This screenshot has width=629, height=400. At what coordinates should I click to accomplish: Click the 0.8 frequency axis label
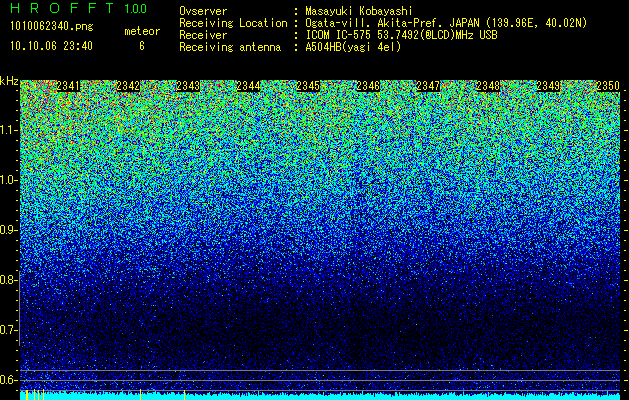point(9,280)
